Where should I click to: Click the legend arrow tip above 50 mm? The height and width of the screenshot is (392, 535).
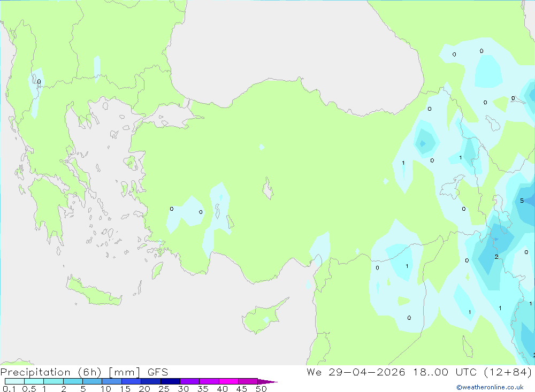point(267,382)
